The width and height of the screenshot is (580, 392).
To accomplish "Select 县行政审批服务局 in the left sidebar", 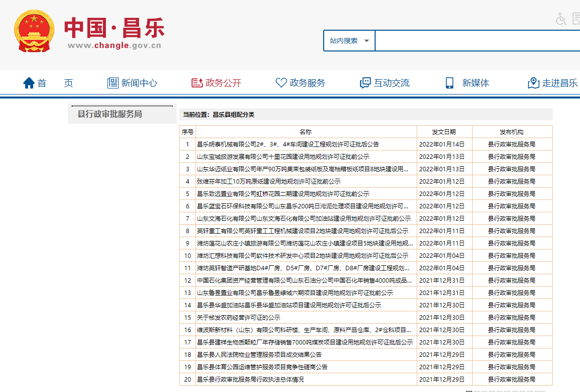I will [x=110, y=114].
